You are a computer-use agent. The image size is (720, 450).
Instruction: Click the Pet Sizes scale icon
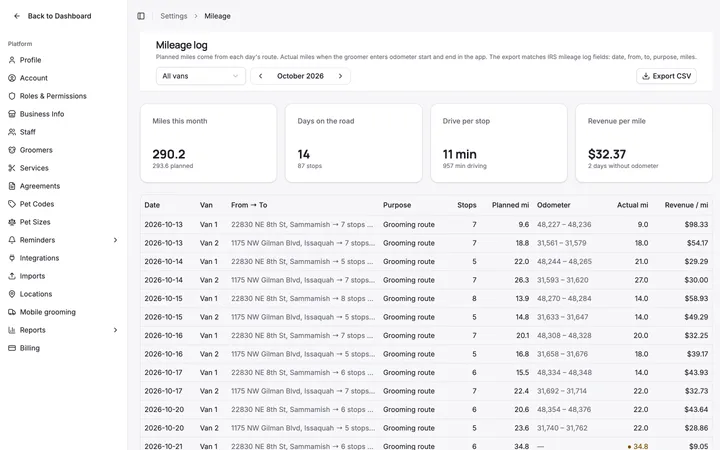tap(12, 222)
